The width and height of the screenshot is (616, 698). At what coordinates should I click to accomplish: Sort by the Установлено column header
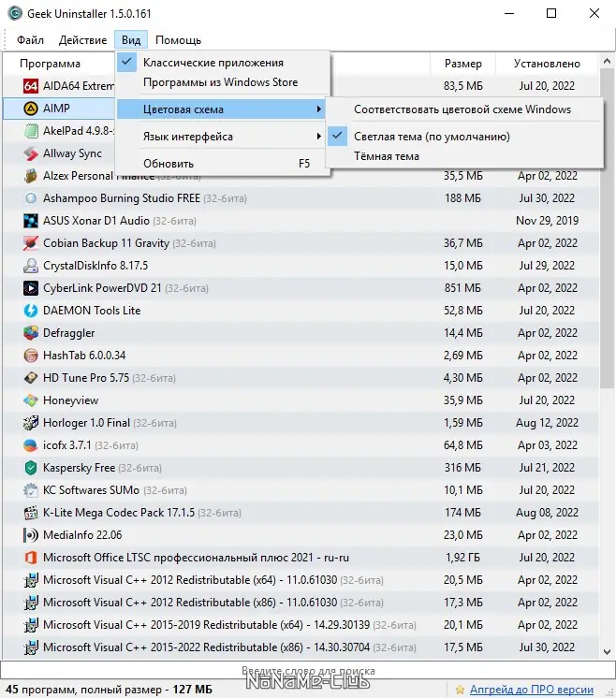point(547,64)
